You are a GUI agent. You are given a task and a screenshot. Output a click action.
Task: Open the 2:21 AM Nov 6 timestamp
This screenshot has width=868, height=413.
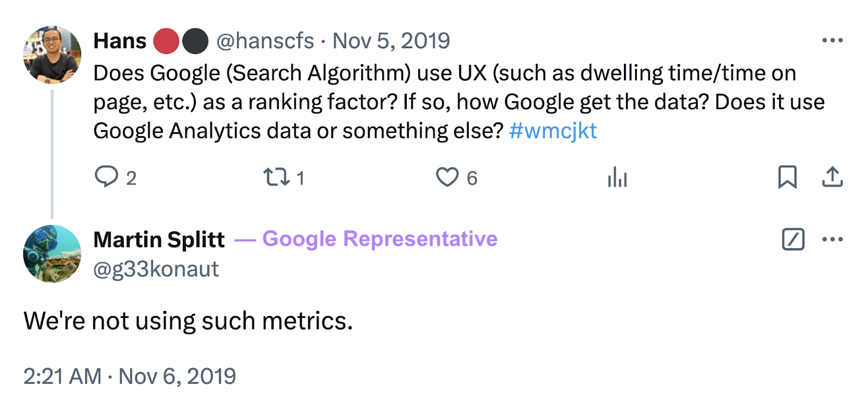130,375
